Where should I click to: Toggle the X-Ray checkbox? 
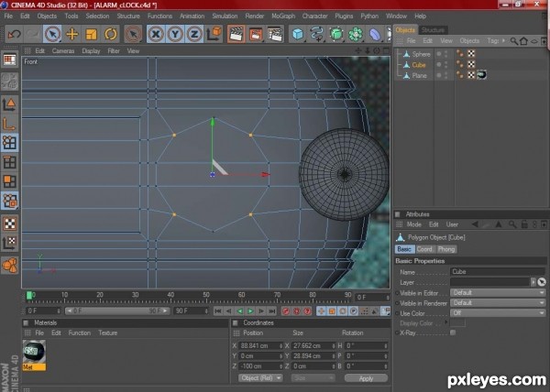point(453,332)
